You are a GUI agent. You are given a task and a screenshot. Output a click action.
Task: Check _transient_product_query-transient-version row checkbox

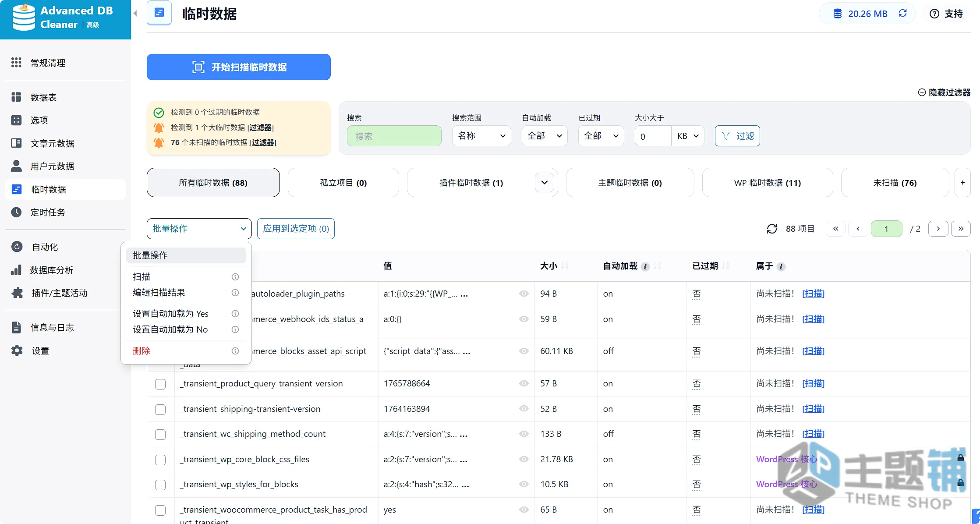[x=160, y=384]
